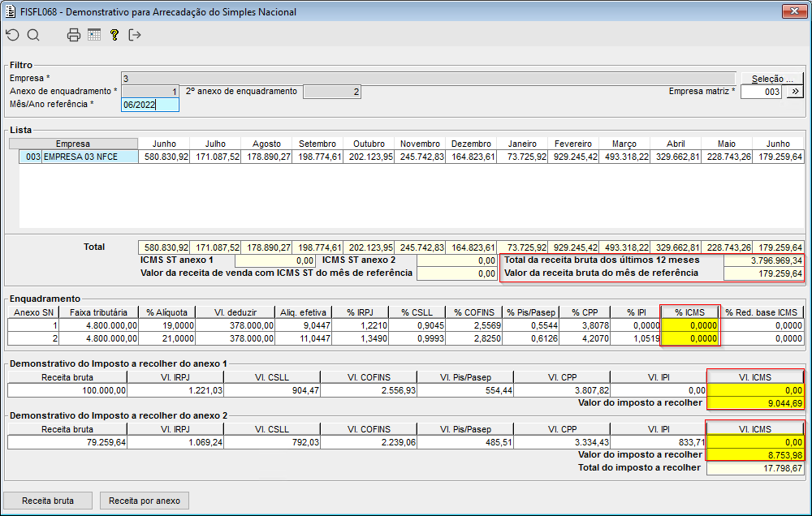Focus the Mês/Ano referência field
The height and width of the screenshot is (516, 812).
coord(149,105)
